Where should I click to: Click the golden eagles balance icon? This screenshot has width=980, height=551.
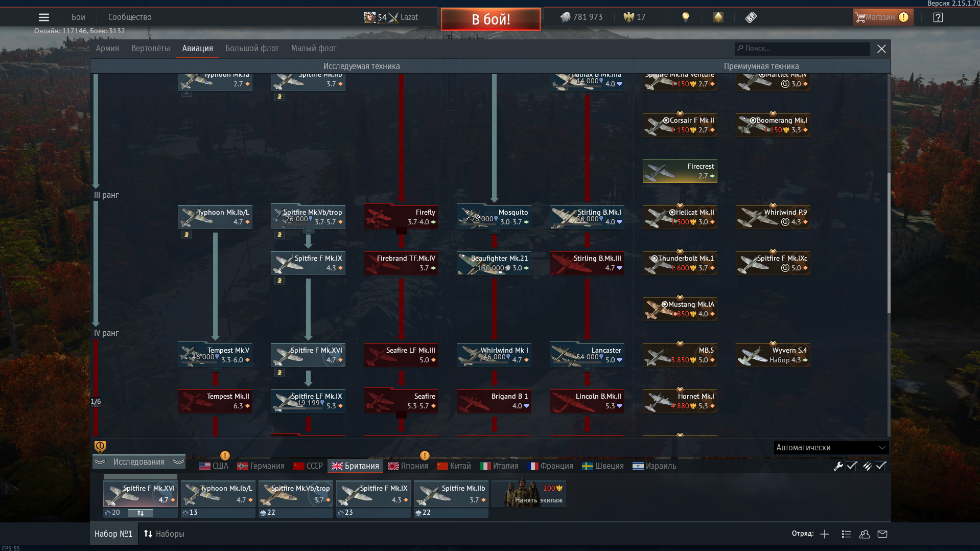click(x=628, y=17)
